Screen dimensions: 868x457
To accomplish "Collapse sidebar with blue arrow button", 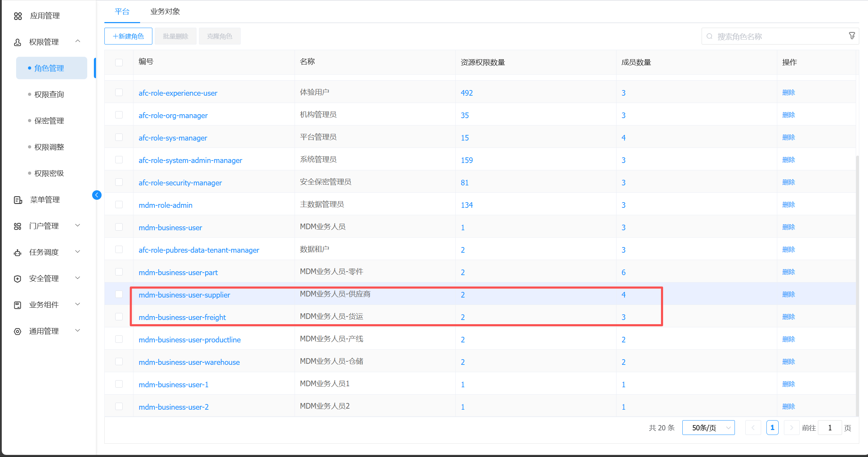I will point(97,195).
